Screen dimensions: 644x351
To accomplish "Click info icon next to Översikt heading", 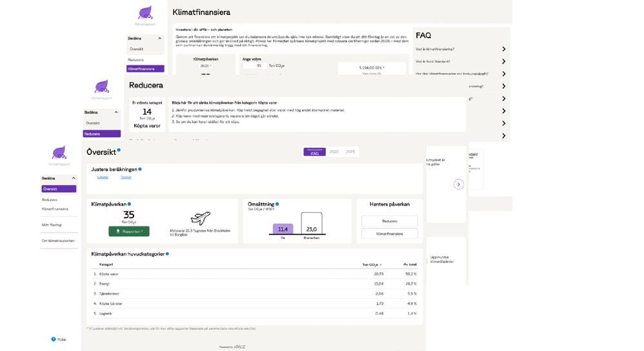I will (x=119, y=150).
